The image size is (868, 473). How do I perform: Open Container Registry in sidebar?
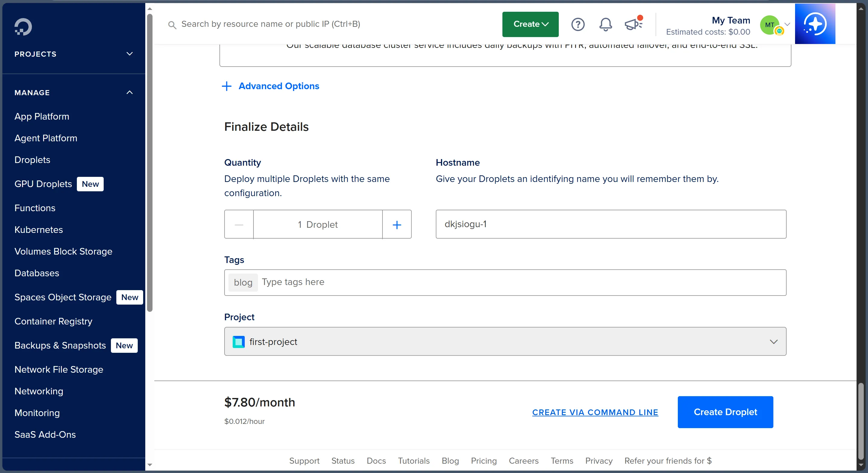tap(53, 321)
